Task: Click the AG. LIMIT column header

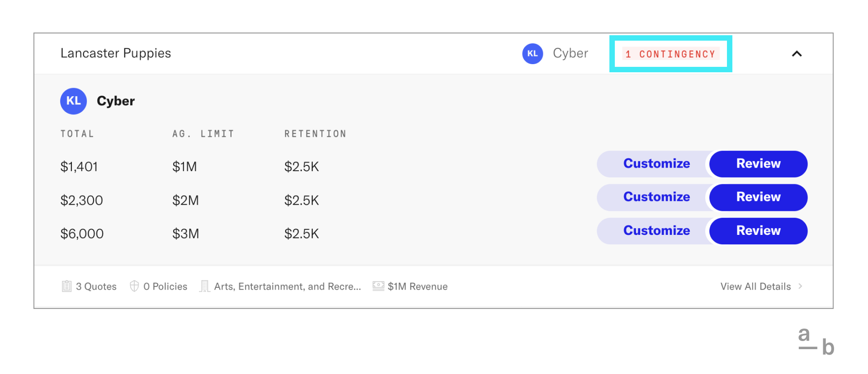Action: tap(203, 134)
